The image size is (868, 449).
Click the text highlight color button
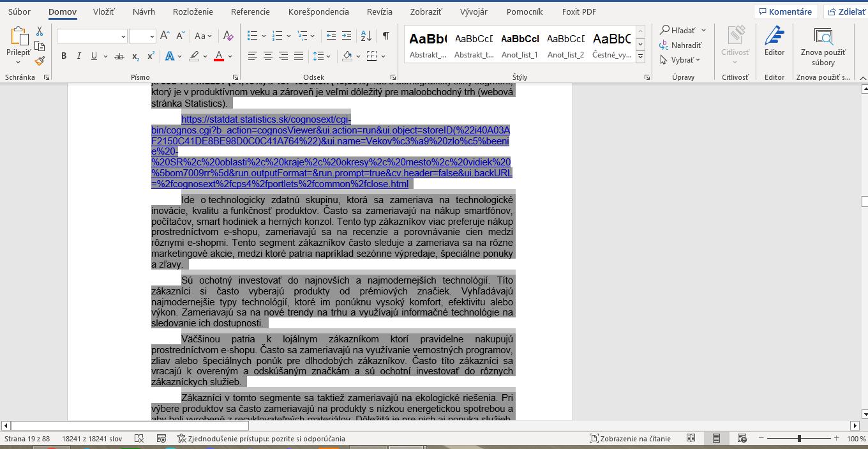tap(194, 56)
